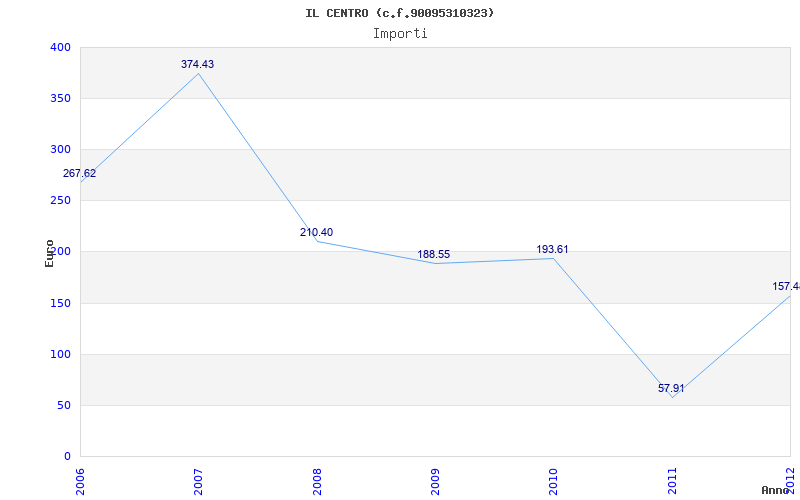This screenshot has height=500, width=800.
Task: Click the chart title IL CENTRO (c.f.90095310323)
Action: pyautogui.click(x=399, y=13)
